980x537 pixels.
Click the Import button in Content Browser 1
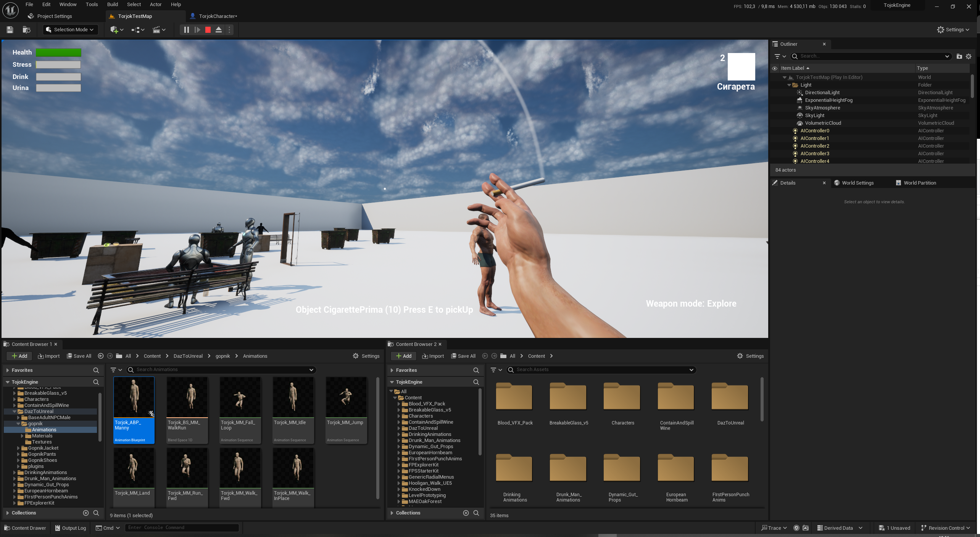(x=49, y=356)
